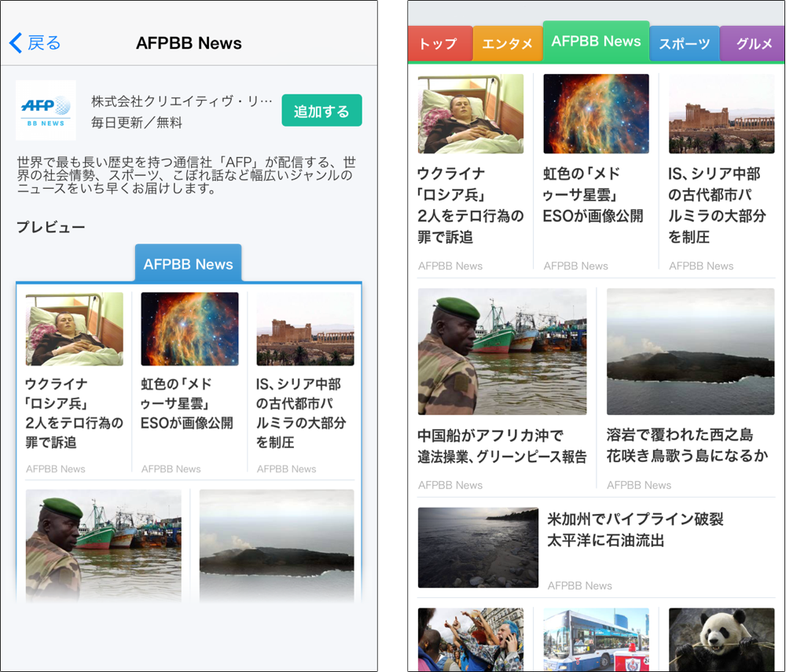Open right feed headline ウクライナ「ロシア兵」2人をテロ行為の罪で訴追
The height and width of the screenshot is (672, 786).
[x=471, y=205]
